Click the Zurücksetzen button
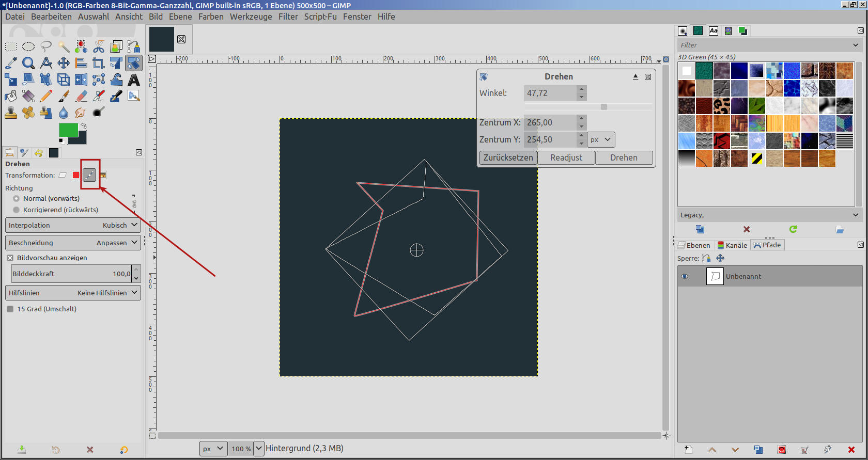 click(x=508, y=157)
